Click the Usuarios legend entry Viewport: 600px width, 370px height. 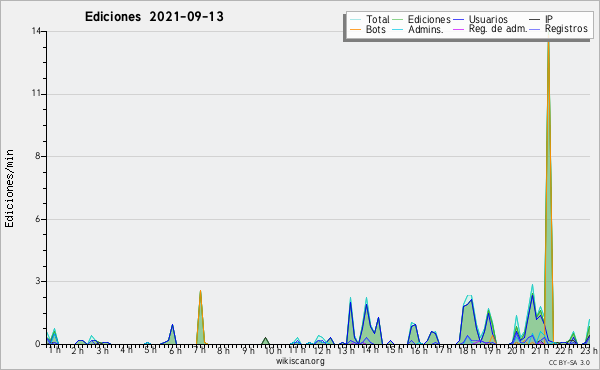[x=480, y=19]
